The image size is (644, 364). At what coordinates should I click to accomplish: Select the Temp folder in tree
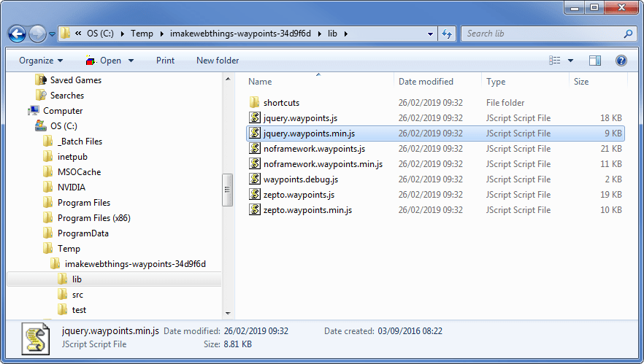point(69,249)
